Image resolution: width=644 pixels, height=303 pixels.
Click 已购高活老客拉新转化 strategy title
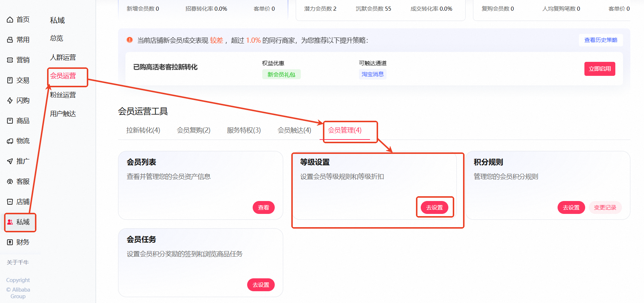[x=166, y=67]
